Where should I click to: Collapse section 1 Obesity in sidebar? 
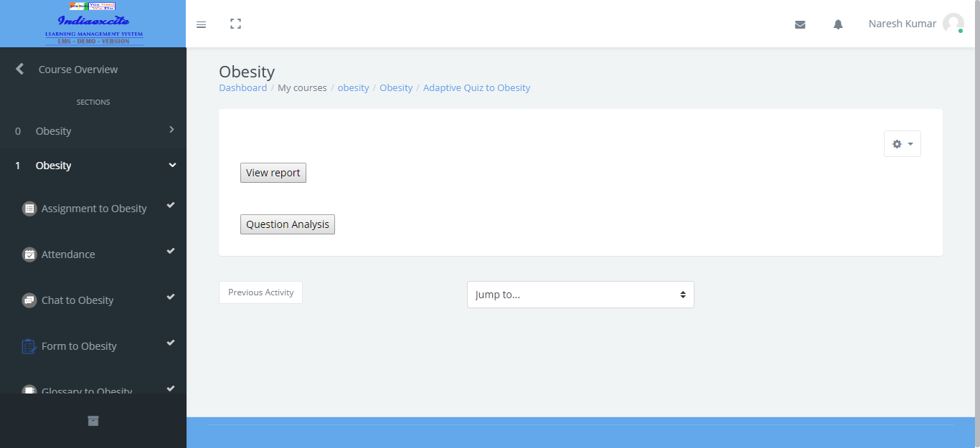click(171, 166)
